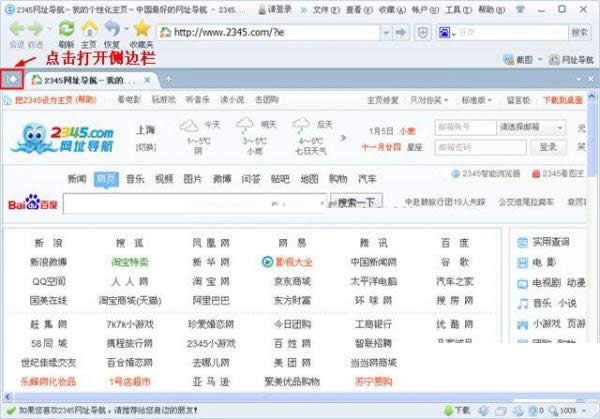Image resolution: width=600 pixels, height=419 pixels.
Task: Click the 截图 screenshot icon
Action: (x=509, y=59)
